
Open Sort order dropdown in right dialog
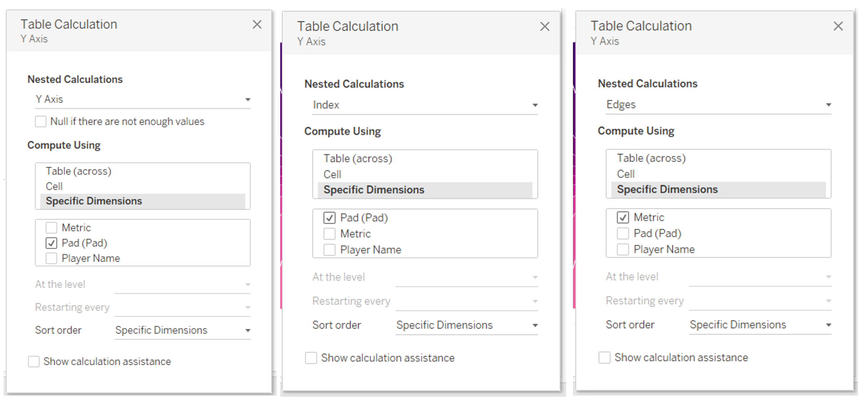coord(759,325)
